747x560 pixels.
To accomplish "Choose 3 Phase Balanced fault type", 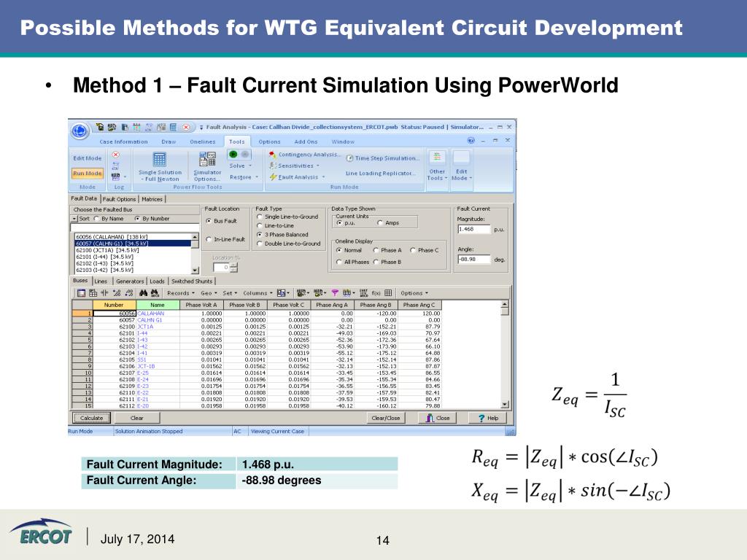I will click(260, 235).
